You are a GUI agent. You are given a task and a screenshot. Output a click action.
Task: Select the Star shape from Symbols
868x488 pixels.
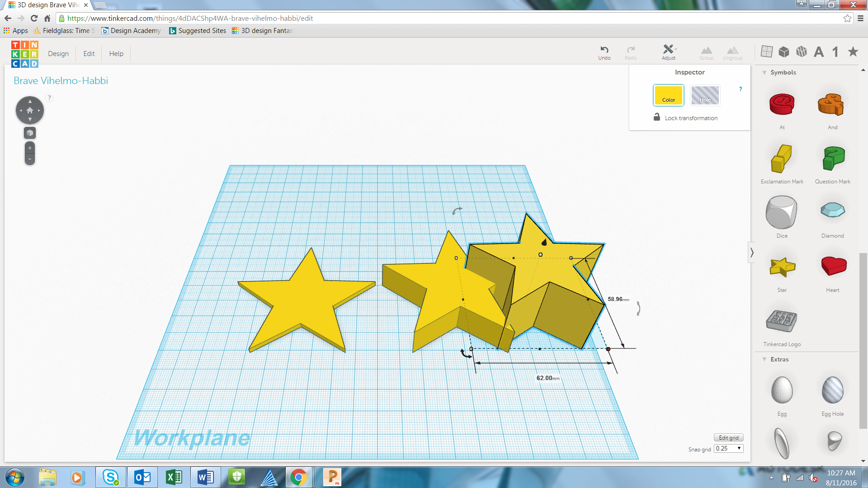pos(782,267)
